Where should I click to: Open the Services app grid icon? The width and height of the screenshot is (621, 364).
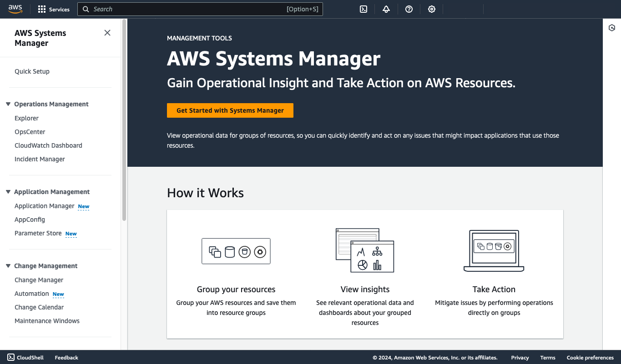(x=41, y=9)
